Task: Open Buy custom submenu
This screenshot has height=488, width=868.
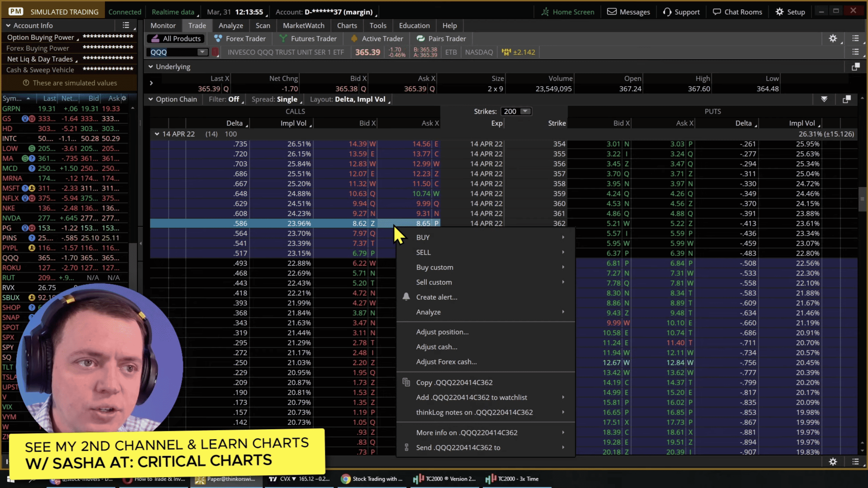Action: pos(486,267)
